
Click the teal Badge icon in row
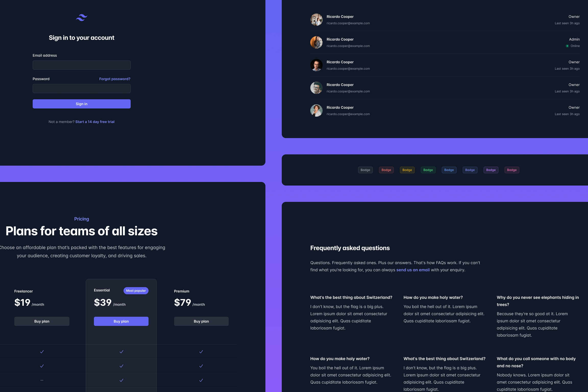[428, 170]
